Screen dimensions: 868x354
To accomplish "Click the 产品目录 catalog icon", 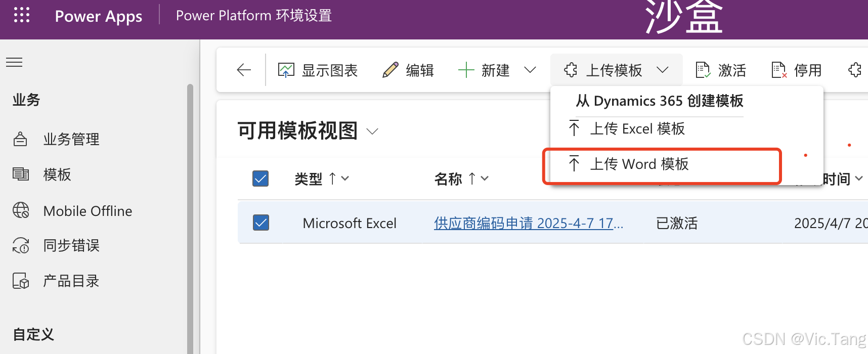I will tap(21, 281).
